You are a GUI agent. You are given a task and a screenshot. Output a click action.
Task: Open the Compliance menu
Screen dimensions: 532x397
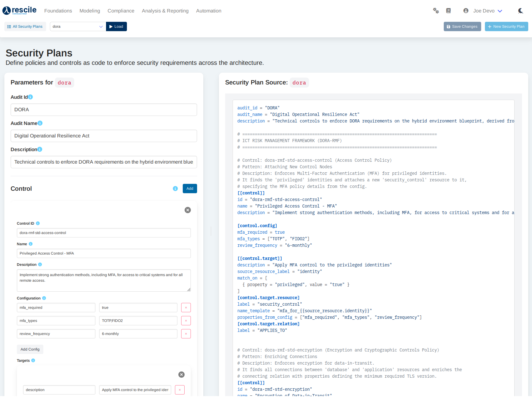pyautogui.click(x=121, y=11)
